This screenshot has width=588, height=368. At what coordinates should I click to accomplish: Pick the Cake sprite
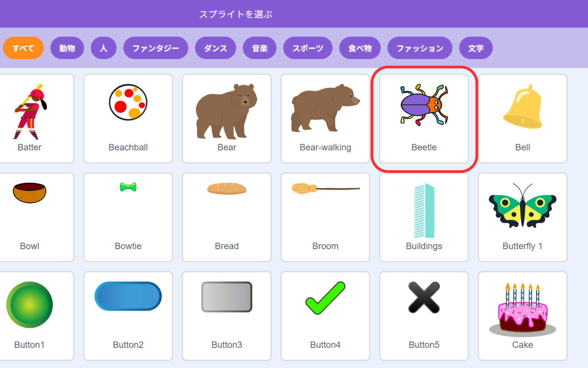(x=522, y=316)
